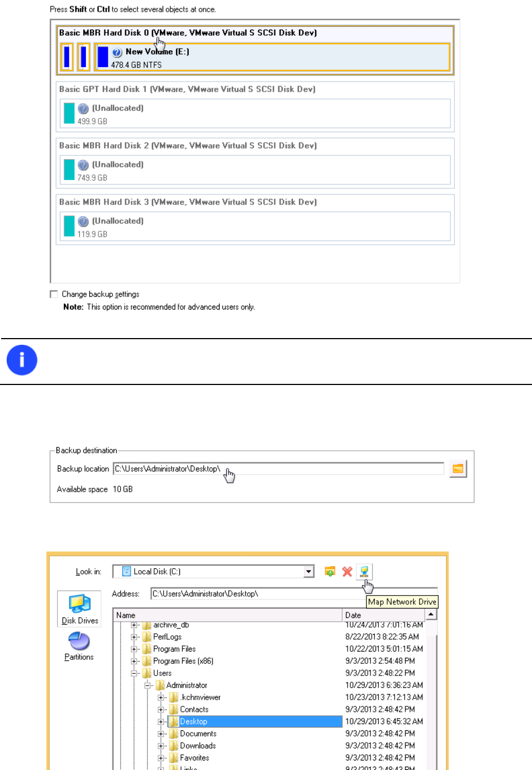Screen dimensions: 532x770
Task: Click the question mark icon of New Volume (E:)
Action: (x=117, y=53)
